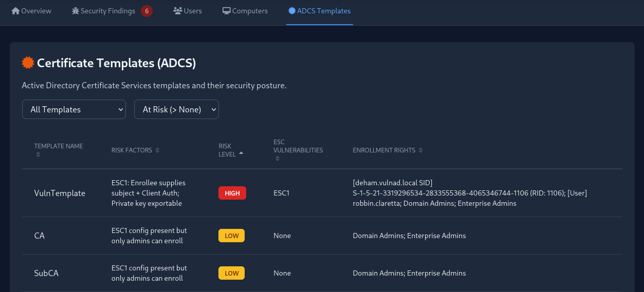Click the sort icon under ESC Vulnerabilities

click(277, 159)
